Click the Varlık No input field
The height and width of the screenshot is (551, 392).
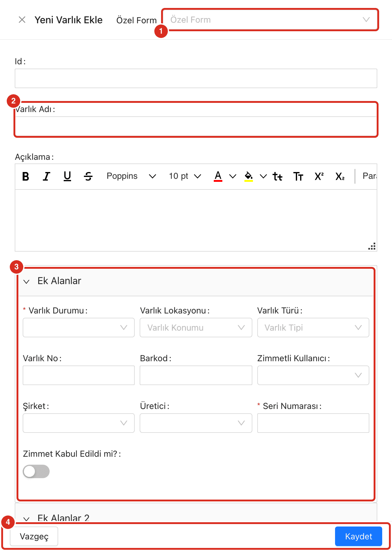pyautogui.click(x=79, y=375)
